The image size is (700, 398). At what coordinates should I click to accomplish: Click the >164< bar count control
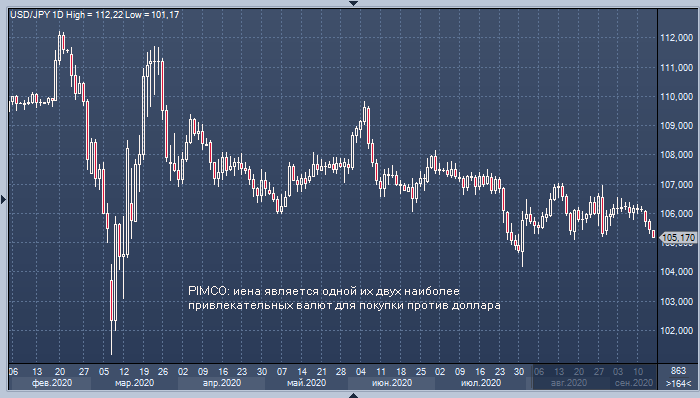678,383
